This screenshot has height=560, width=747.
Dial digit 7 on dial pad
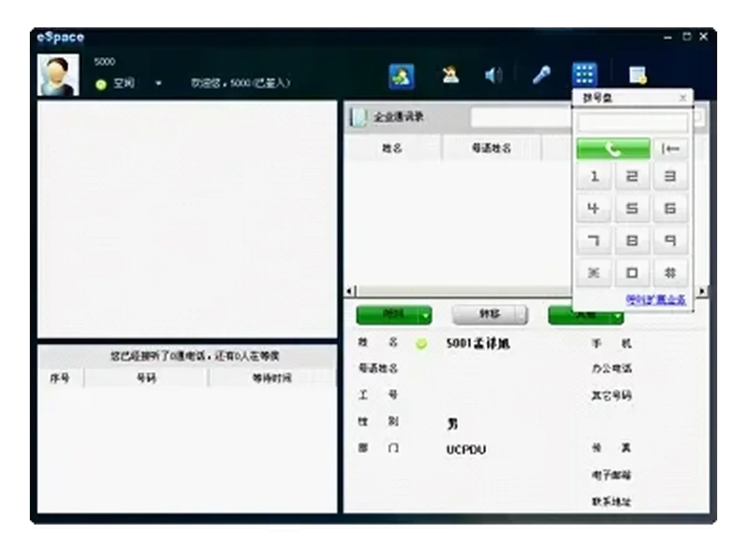(594, 241)
